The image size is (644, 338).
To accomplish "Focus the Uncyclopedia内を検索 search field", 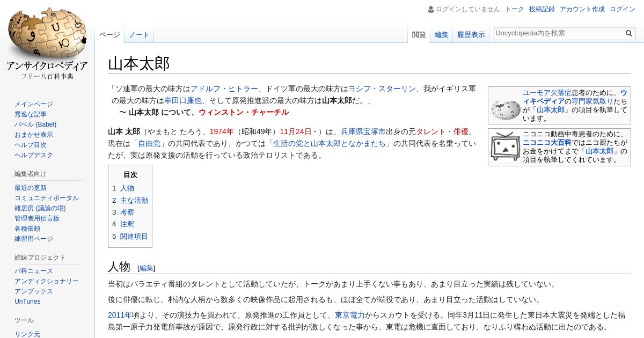I will coord(559,33).
